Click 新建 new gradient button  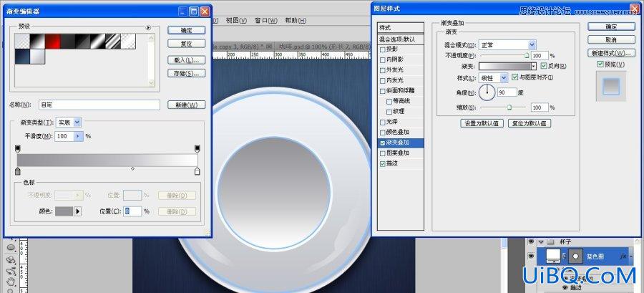coord(187,105)
